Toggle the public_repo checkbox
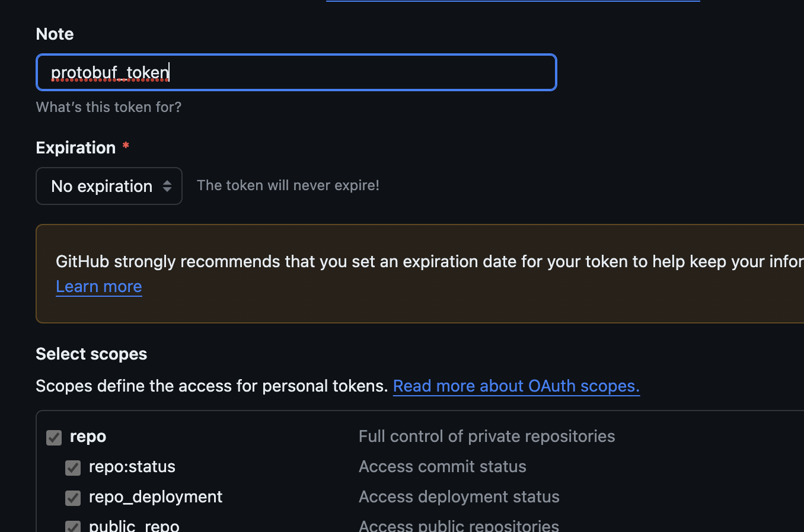804x532 pixels. click(73, 526)
